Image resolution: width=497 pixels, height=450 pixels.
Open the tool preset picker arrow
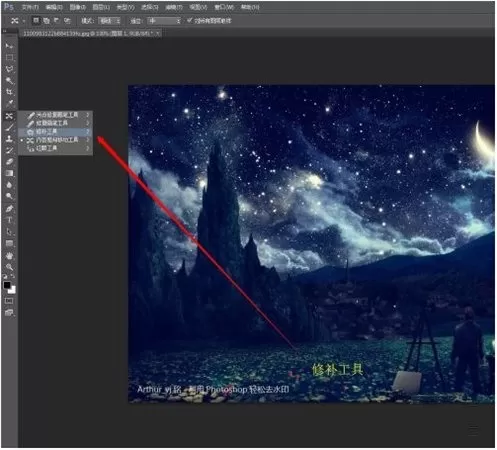(x=24, y=21)
